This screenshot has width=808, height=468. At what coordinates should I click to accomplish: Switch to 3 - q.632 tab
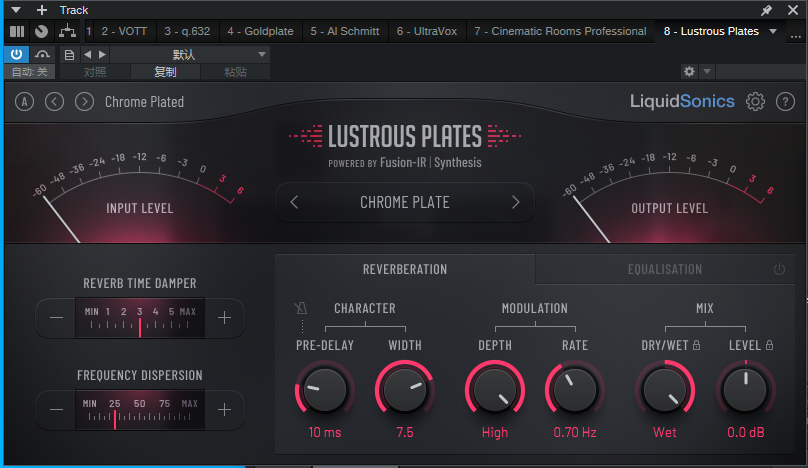(187, 31)
